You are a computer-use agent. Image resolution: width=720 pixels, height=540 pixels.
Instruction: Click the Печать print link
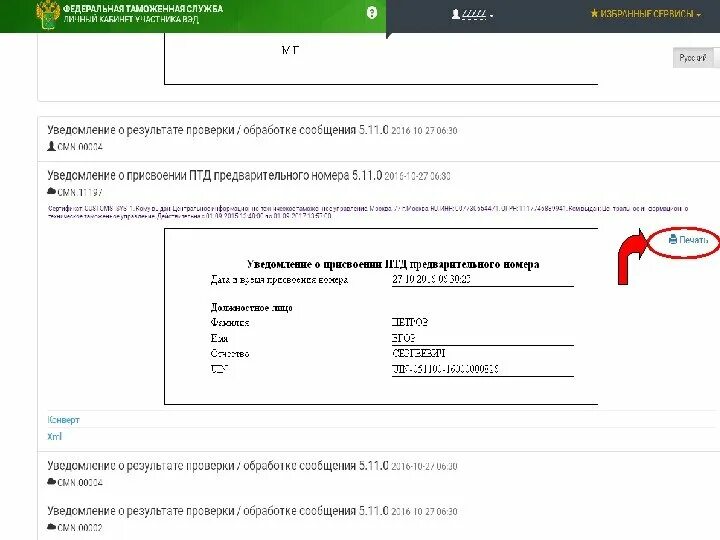click(x=688, y=240)
